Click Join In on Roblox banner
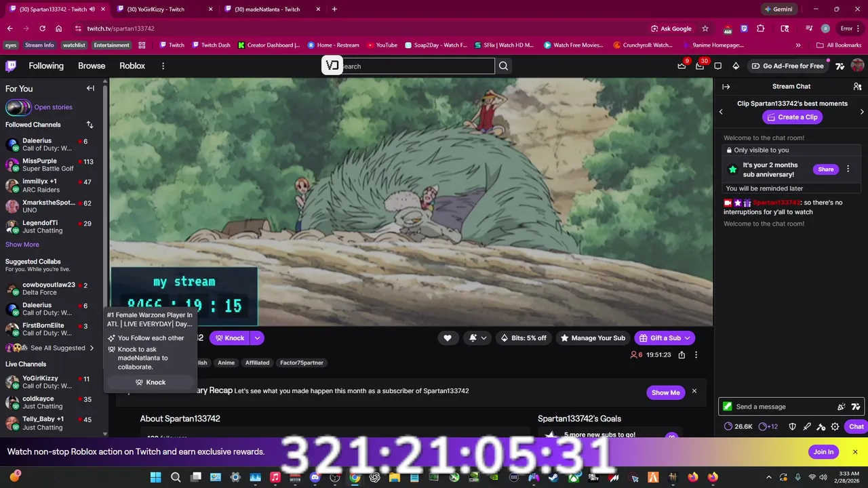The width and height of the screenshot is (868, 488). [x=823, y=452]
